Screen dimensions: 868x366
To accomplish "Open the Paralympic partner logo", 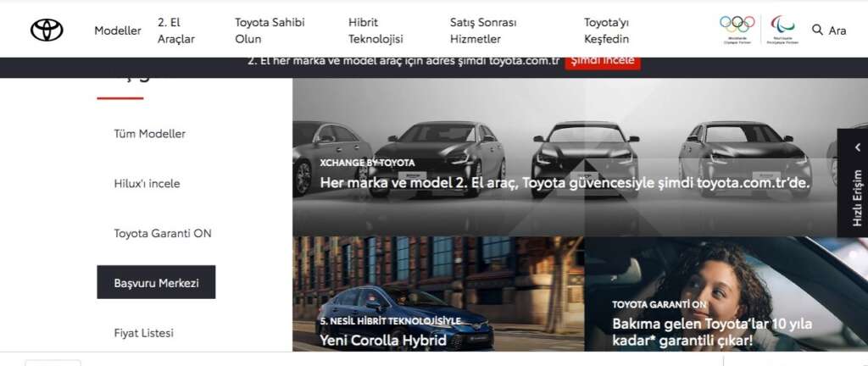I will (x=782, y=30).
